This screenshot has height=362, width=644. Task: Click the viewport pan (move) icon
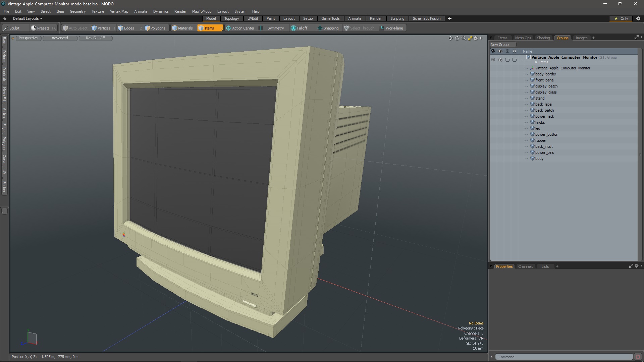[x=450, y=38]
